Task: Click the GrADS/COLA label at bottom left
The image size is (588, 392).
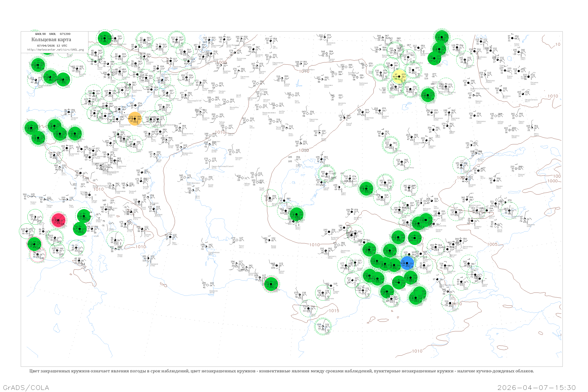Action: (x=26, y=387)
